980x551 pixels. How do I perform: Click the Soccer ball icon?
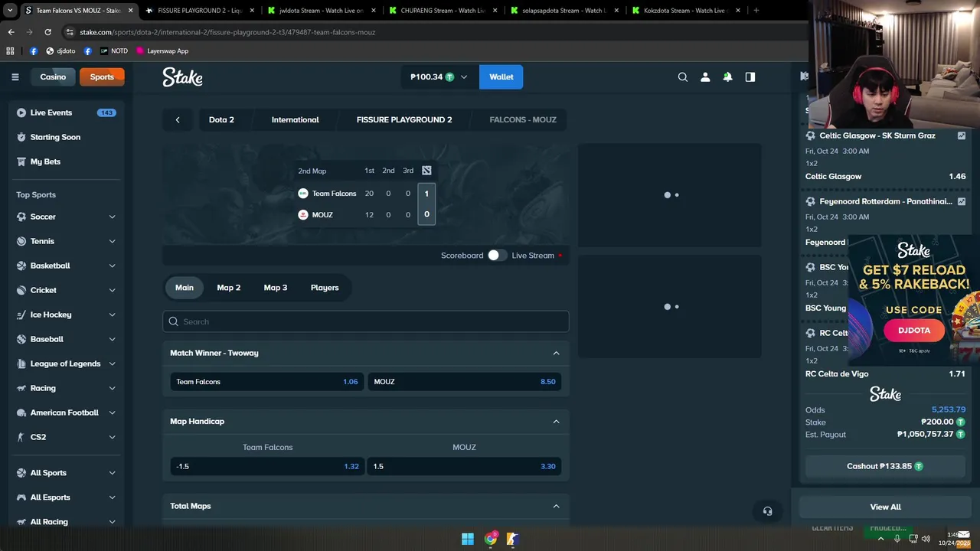tap(21, 217)
